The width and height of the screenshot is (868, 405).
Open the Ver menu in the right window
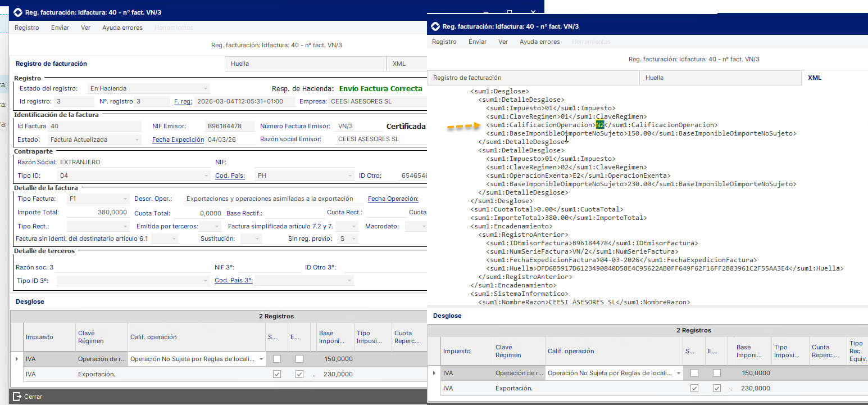503,42
